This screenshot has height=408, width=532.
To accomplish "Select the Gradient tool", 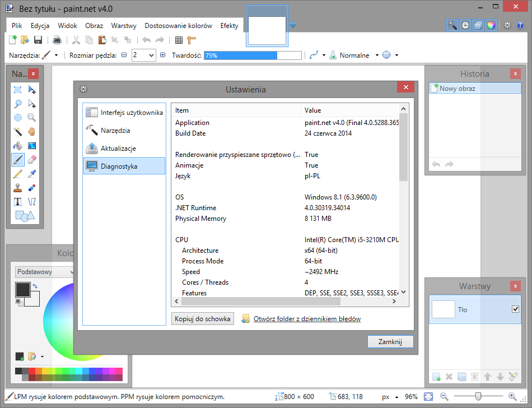I will 32,146.
